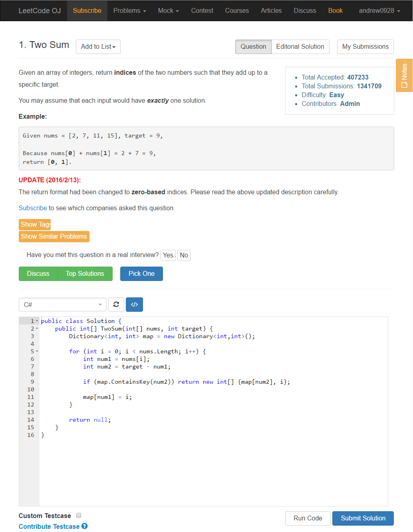Click the reset code refresh icon

click(x=116, y=305)
